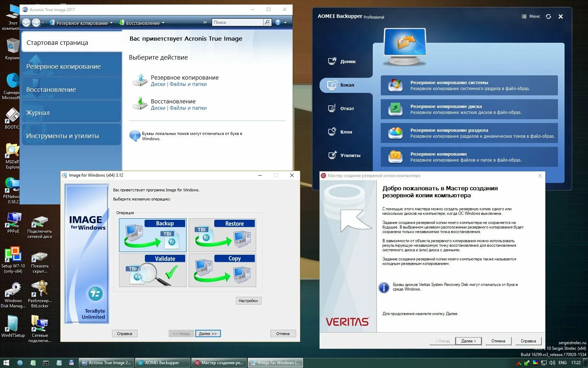
Task: Open the Windows Start button
Action: tap(6, 363)
